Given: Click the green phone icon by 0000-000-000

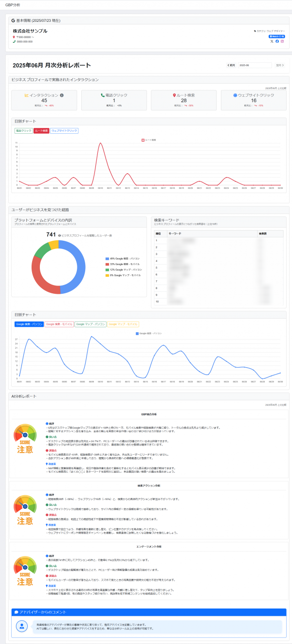Looking at the screenshot, I should tap(14, 41).
